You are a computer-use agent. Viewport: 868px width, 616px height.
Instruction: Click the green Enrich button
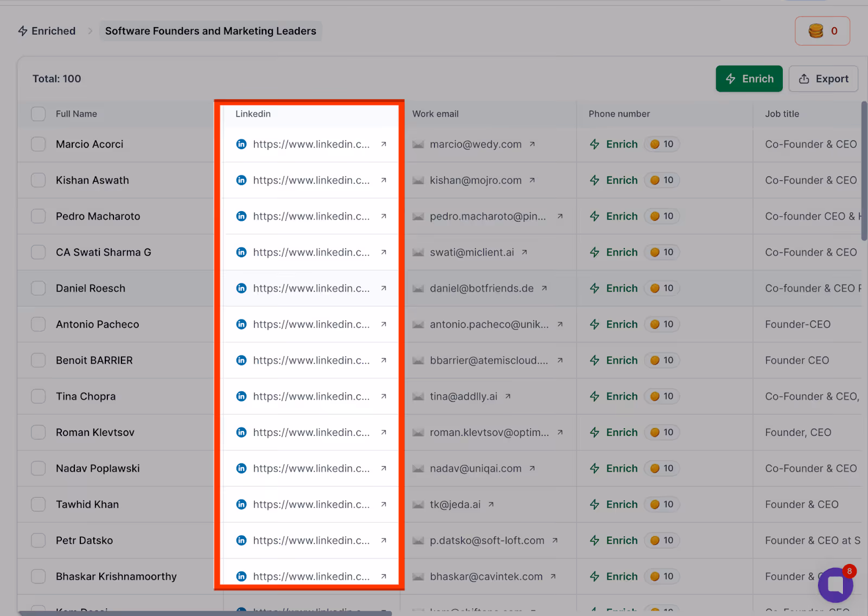click(749, 79)
